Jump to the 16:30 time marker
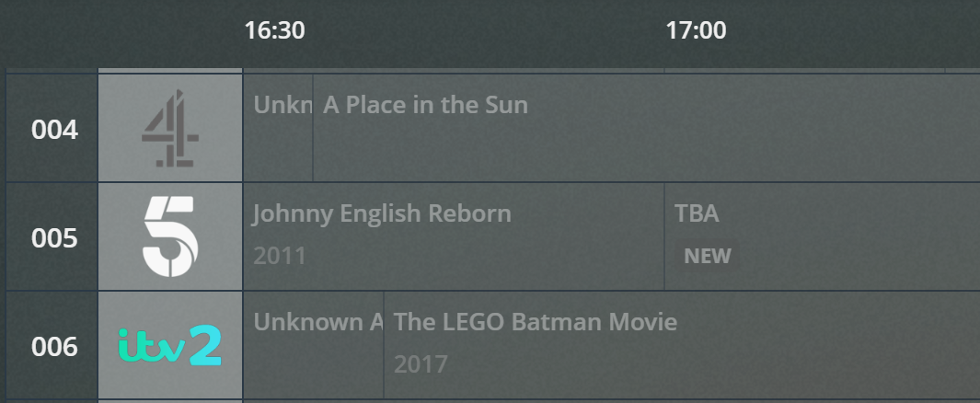The width and height of the screenshot is (980, 403). tap(274, 30)
